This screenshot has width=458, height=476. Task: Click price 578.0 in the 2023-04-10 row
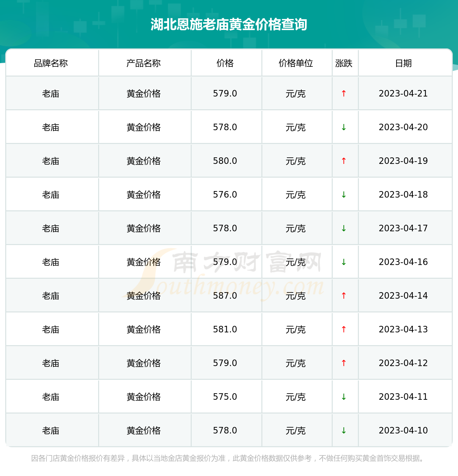[225, 431]
